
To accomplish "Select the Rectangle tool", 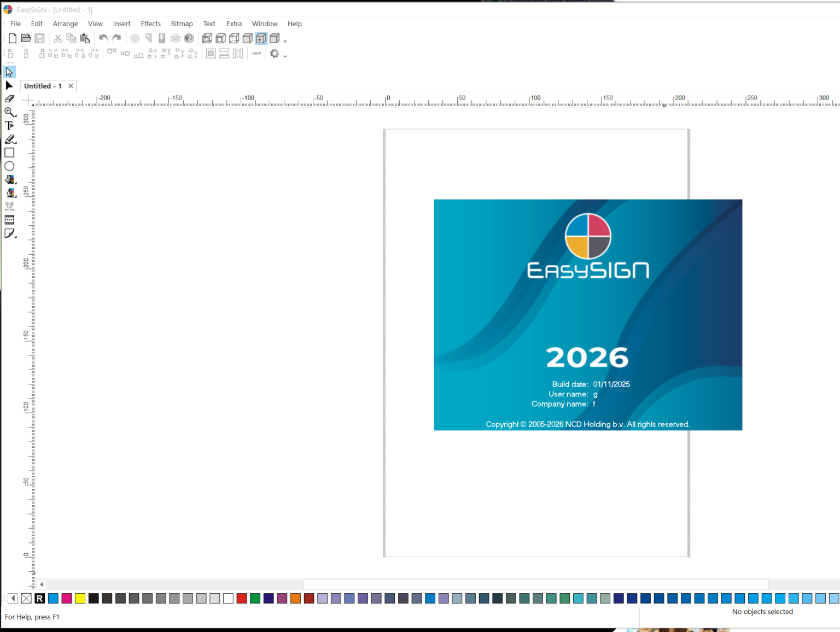I will [x=9, y=153].
